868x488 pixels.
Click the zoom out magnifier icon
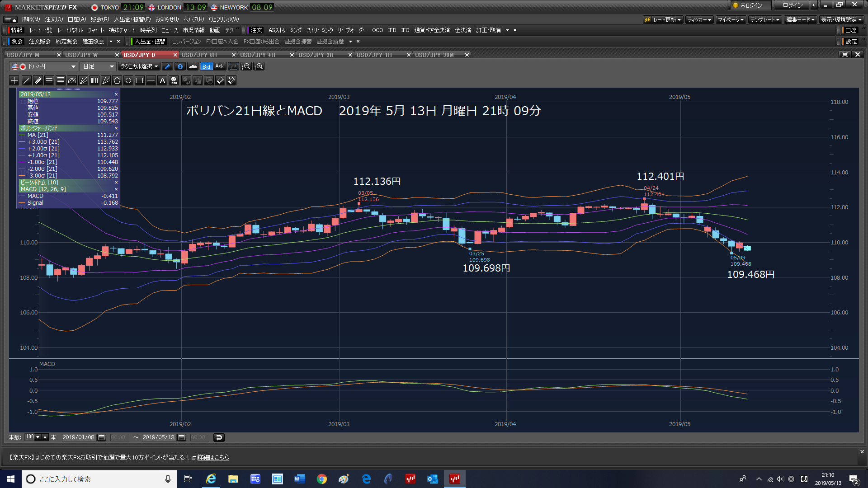(x=246, y=66)
